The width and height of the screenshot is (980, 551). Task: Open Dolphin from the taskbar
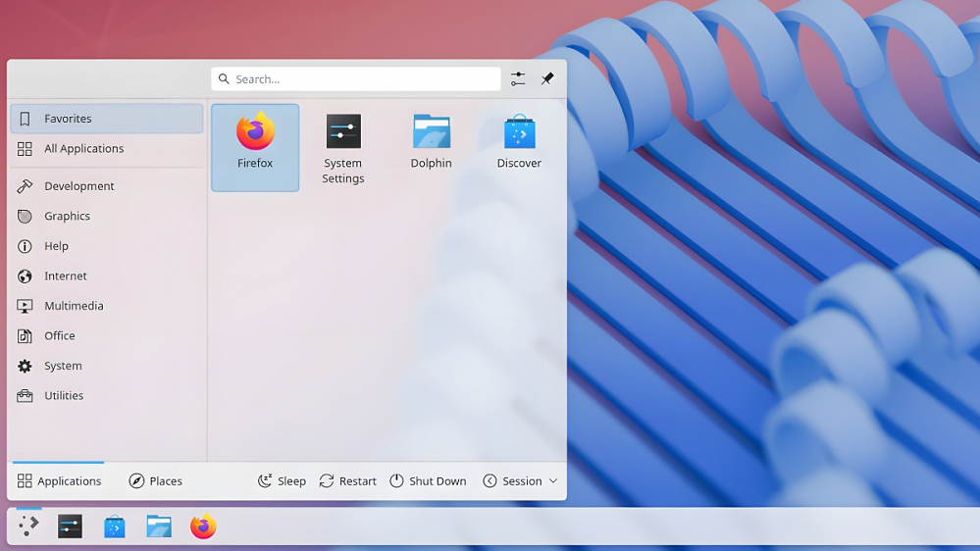coord(159,526)
